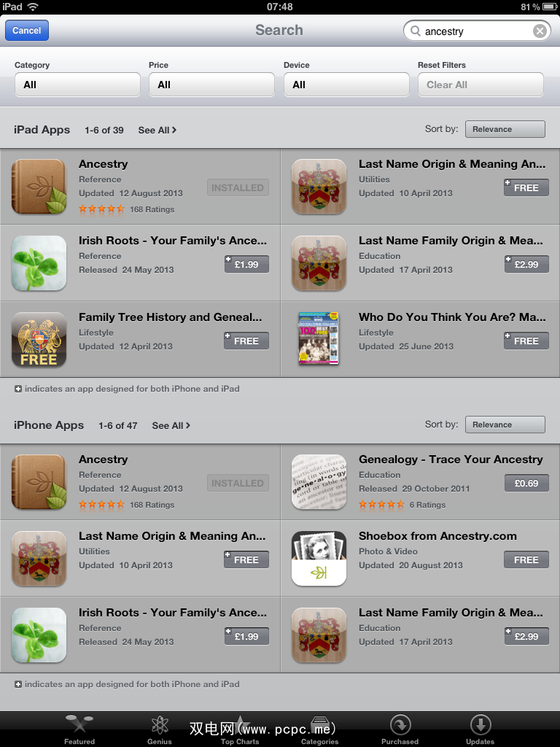Open the Device filter dropdown

point(346,85)
